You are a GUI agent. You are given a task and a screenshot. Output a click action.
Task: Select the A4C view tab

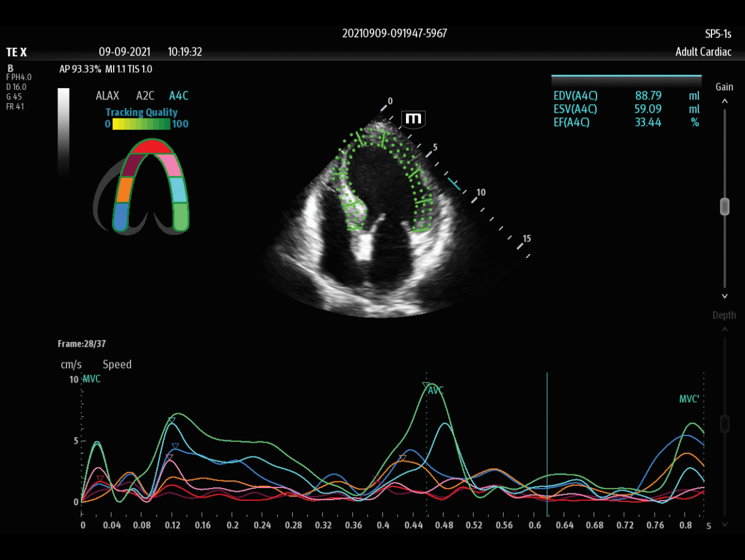pyautogui.click(x=178, y=96)
